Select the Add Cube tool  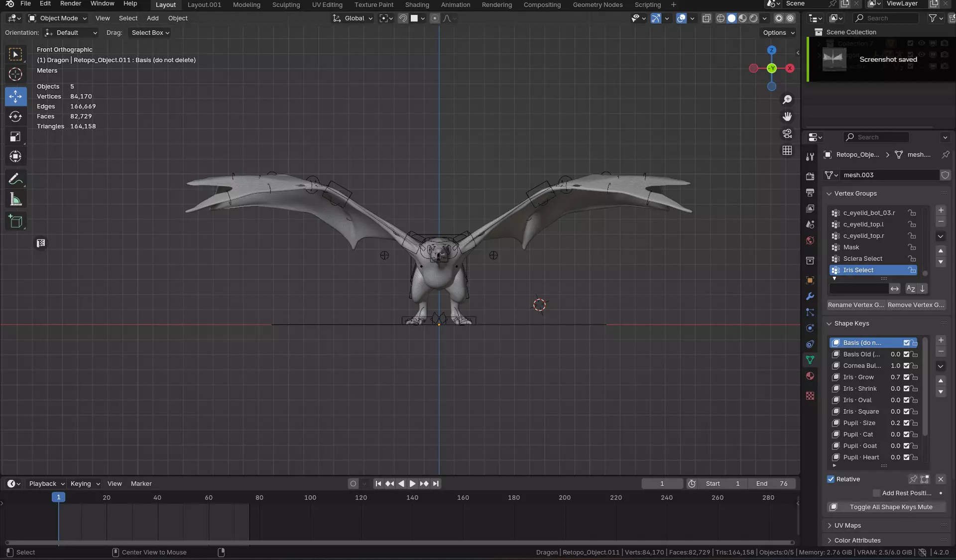tap(15, 222)
